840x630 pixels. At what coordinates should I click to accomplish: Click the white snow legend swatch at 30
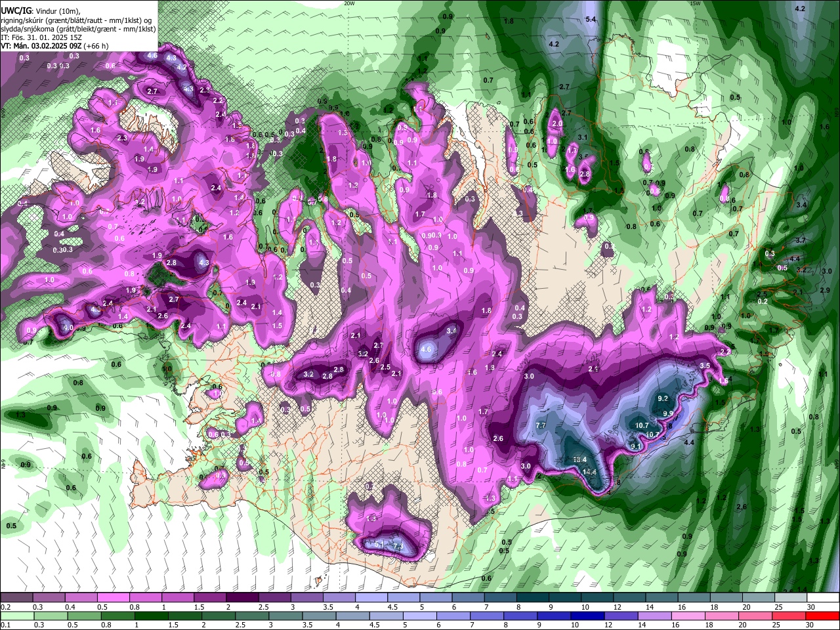[x=822, y=598]
